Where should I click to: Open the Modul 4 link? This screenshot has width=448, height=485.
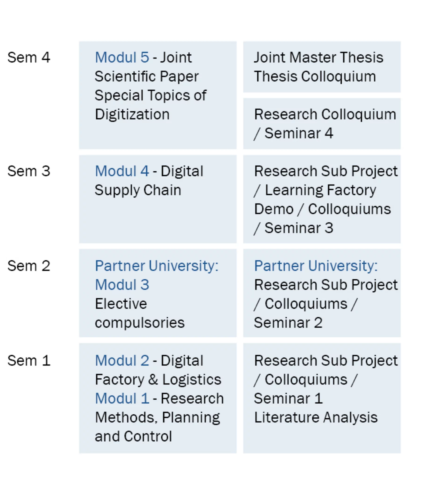tap(122, 171)
